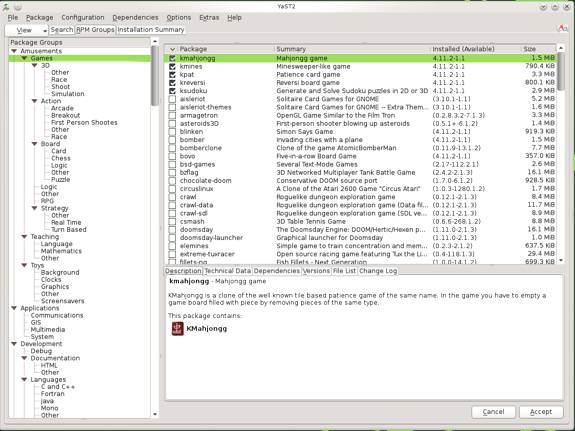The height and width of the screenshot is (431, 575).
Task: Collapse the Applications group arrow
Action: [14, 308]
